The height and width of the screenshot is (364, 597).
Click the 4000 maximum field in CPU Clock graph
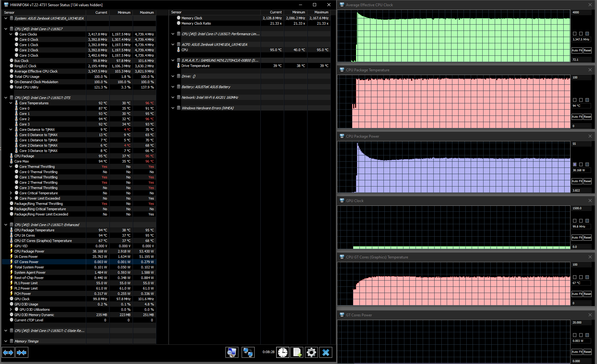pos(581,12)
